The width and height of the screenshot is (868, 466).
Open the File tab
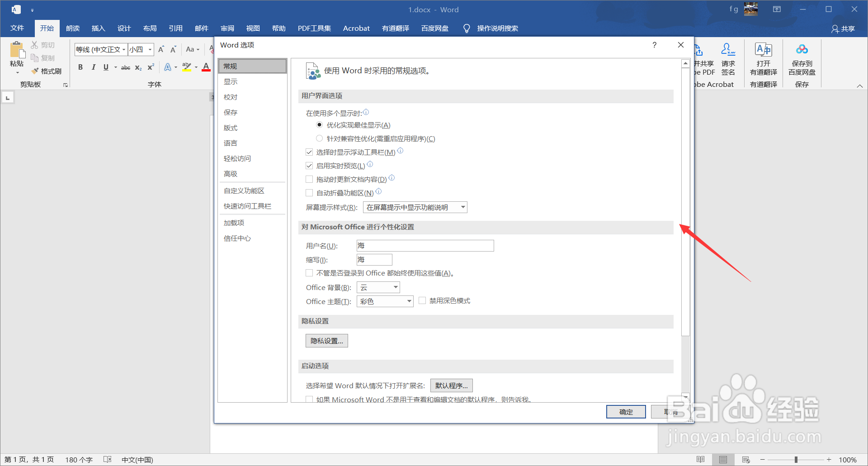17,28
